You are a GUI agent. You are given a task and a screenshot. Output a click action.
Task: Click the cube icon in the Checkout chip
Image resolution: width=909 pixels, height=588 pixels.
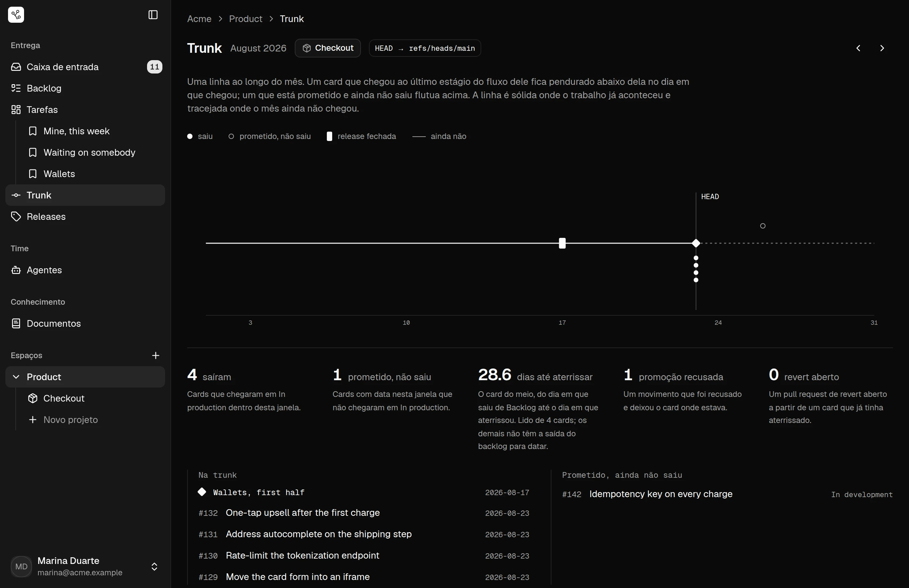coord(307,48)
